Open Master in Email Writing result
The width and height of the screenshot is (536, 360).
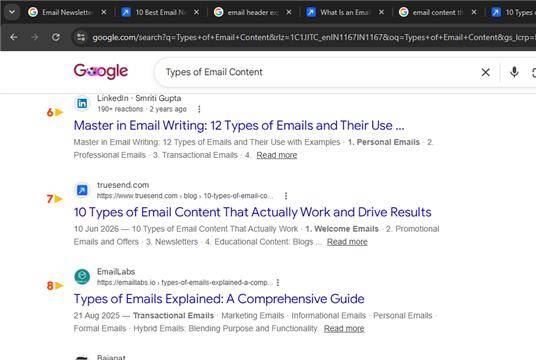pyautogui.click(x=239, y=125)
